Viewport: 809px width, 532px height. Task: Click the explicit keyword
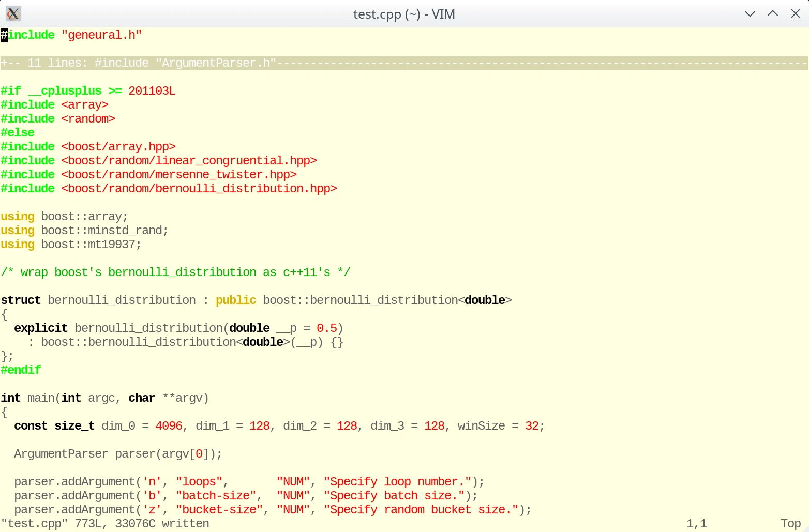coord(41,328)
